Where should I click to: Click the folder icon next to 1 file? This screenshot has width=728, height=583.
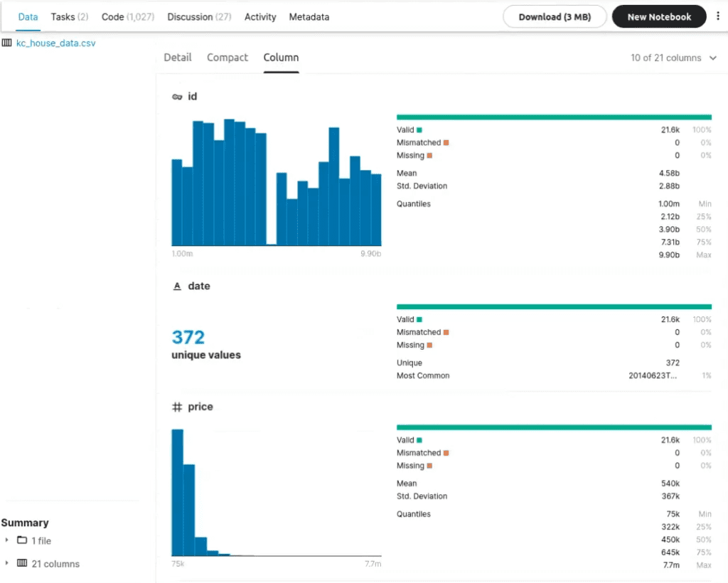[22, 540]
